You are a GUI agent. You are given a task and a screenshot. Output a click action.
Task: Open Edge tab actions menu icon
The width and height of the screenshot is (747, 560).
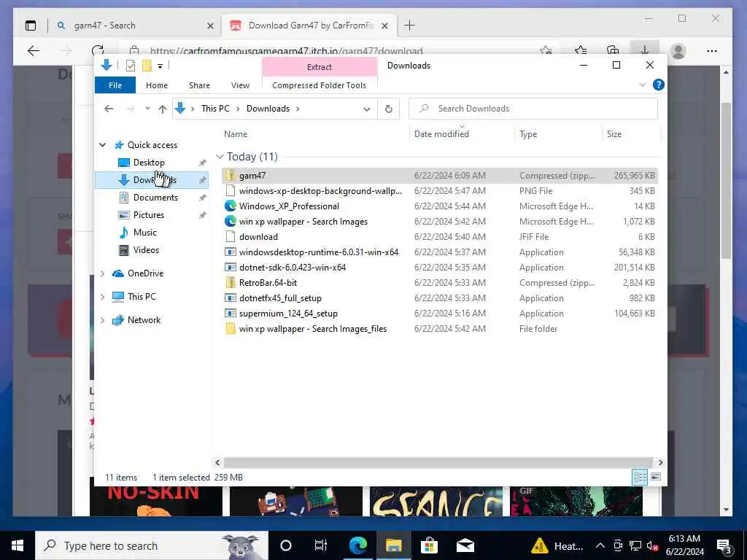(31, 26)
